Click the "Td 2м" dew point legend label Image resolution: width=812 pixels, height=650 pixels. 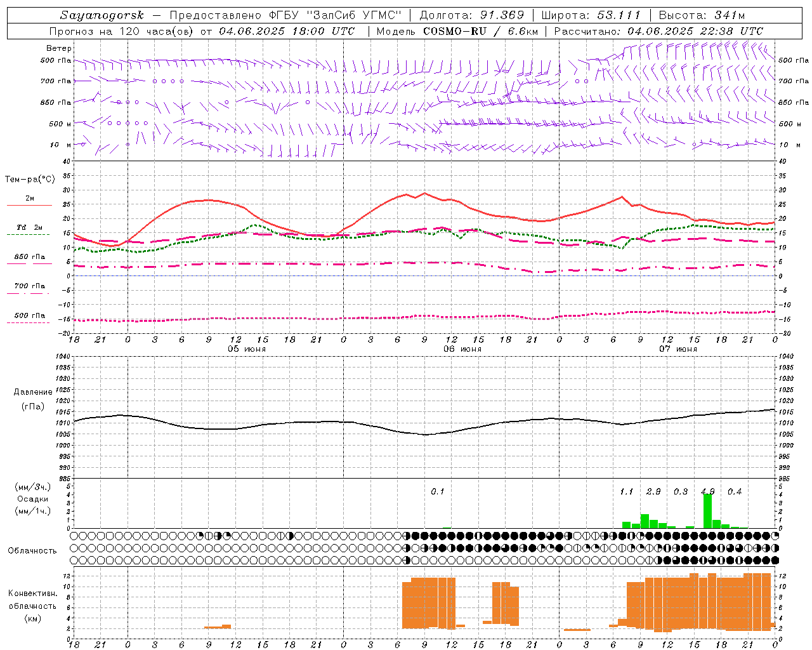29,227
